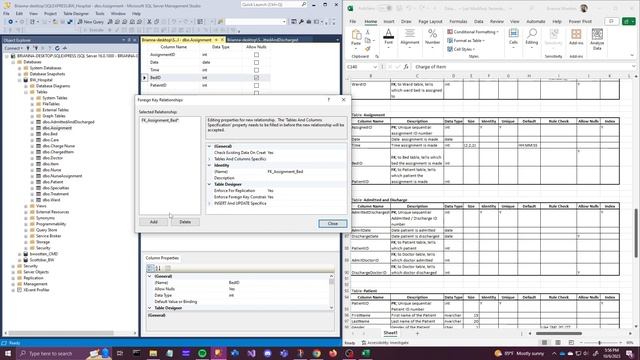Expand INSERT And UPDATE Specification property

tap(209, 203)
